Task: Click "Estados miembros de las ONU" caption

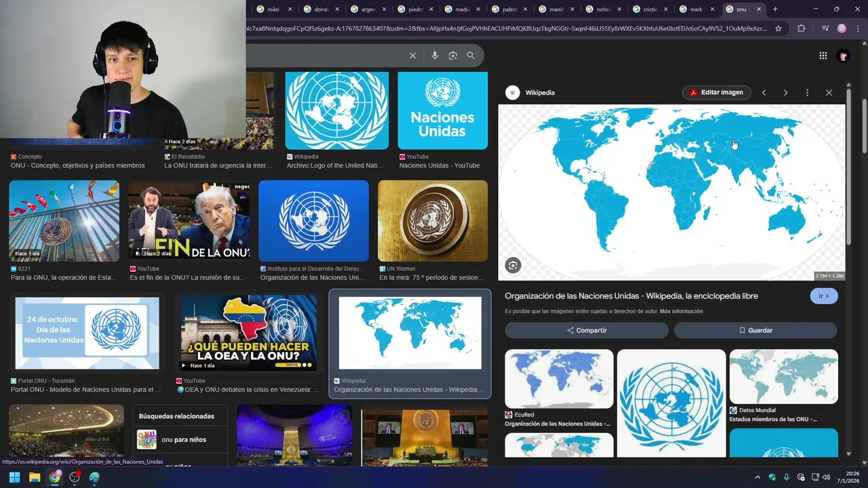Action: coord(773,420)
